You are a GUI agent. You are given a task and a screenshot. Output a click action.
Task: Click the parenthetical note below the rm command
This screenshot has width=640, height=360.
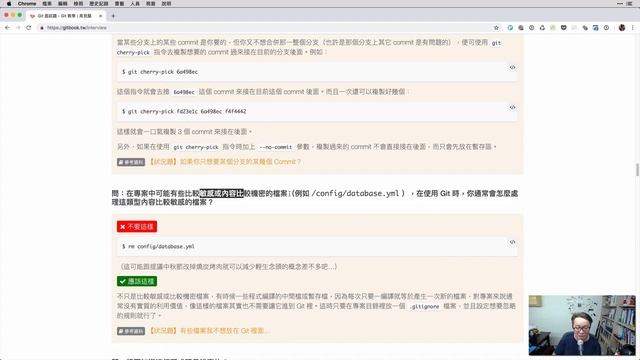point(229,267)
